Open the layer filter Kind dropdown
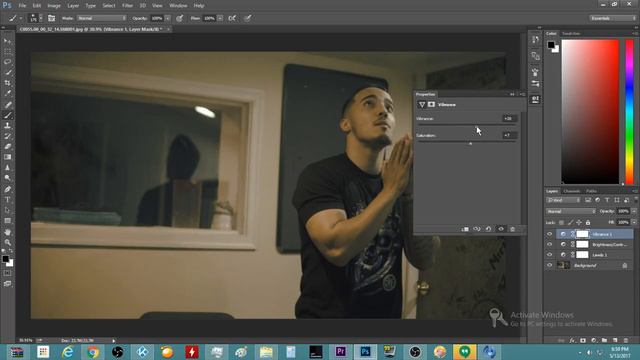This screenshot has height=360, width=640. (x=563, y=200)
